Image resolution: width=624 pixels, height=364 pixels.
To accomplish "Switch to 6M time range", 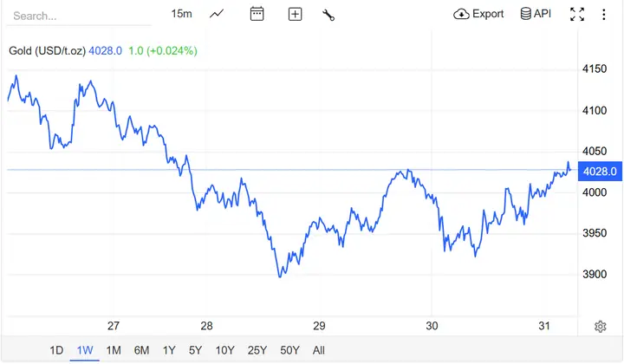I will pos(141,350).
